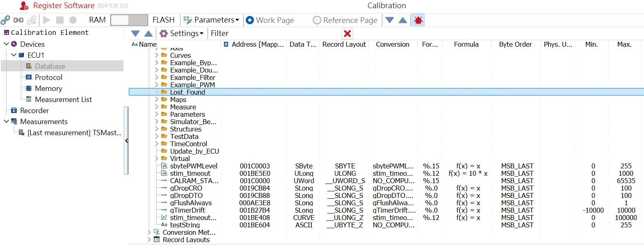Viewport: 644px width, 245px height.
Task: Expand the Record Layouts node
Action: [x=149, y=240]
